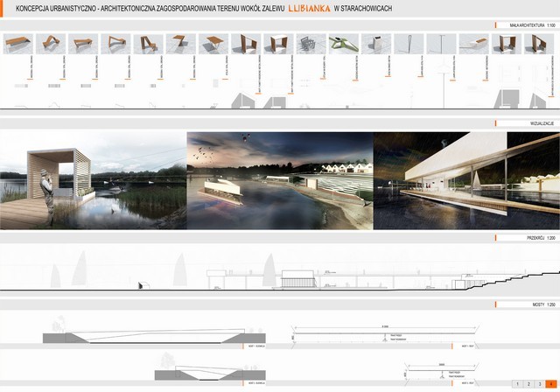Screen dimensions: 560x392
Task: Select the last wooden shelter thumbnail
Action: 539,44
